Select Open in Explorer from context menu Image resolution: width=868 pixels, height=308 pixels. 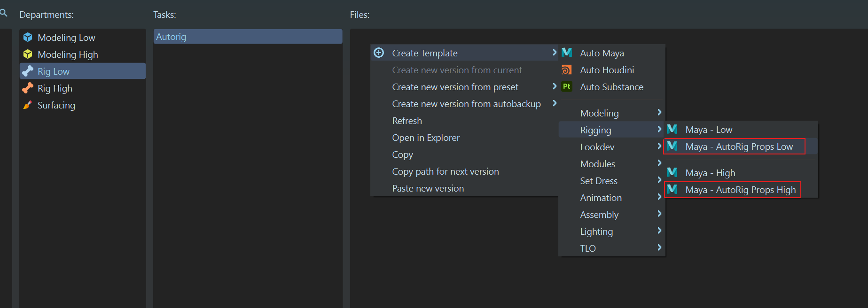426,138
